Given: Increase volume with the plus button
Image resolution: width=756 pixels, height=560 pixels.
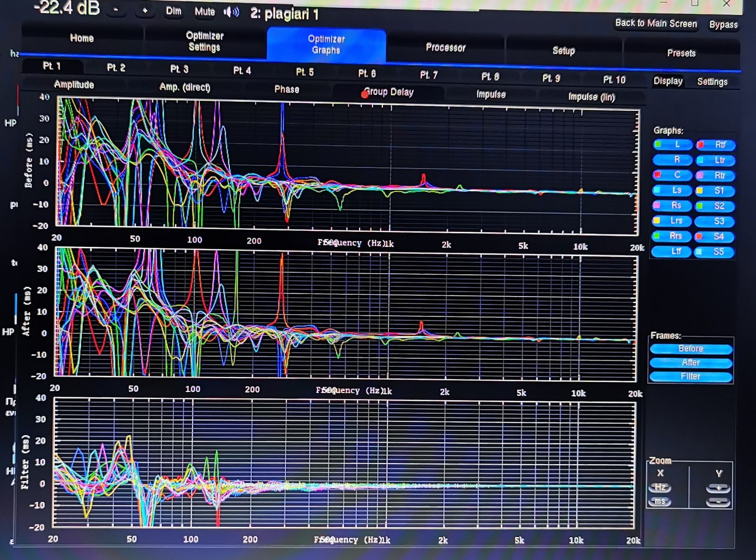Looking at the screenshot, I should [145, 10].
